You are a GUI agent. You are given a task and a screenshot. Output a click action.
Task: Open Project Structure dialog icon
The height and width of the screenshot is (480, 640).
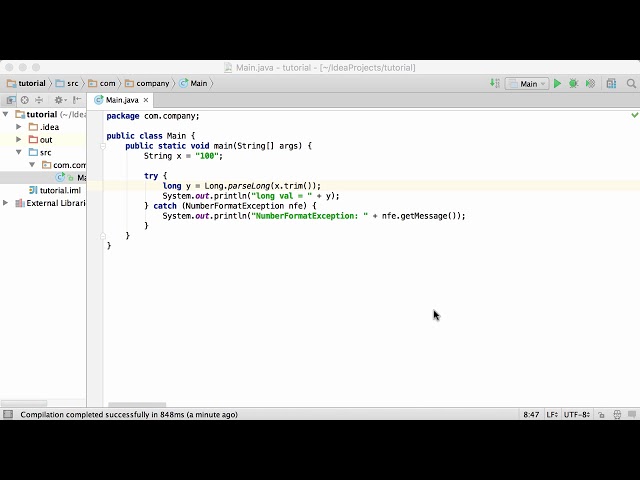pos(611,83)
